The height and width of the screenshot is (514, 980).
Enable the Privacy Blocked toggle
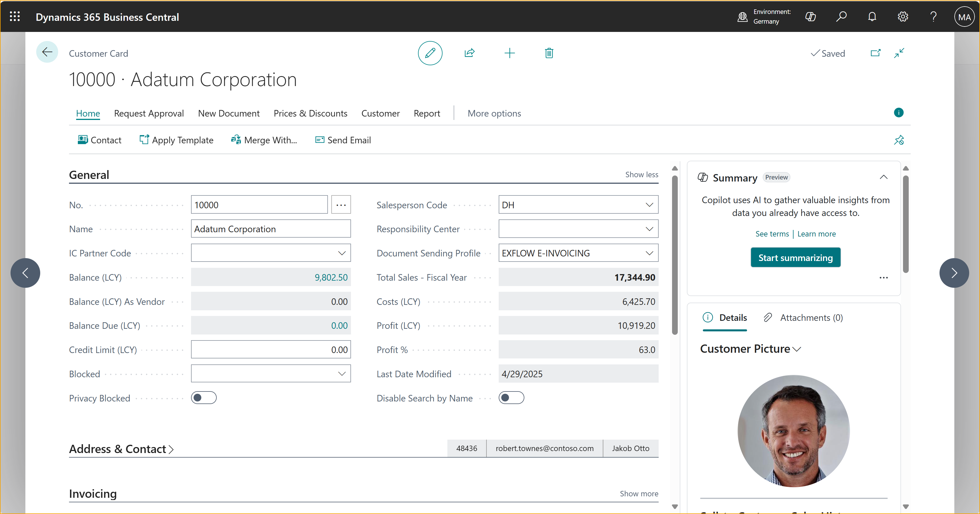[204, 398]
